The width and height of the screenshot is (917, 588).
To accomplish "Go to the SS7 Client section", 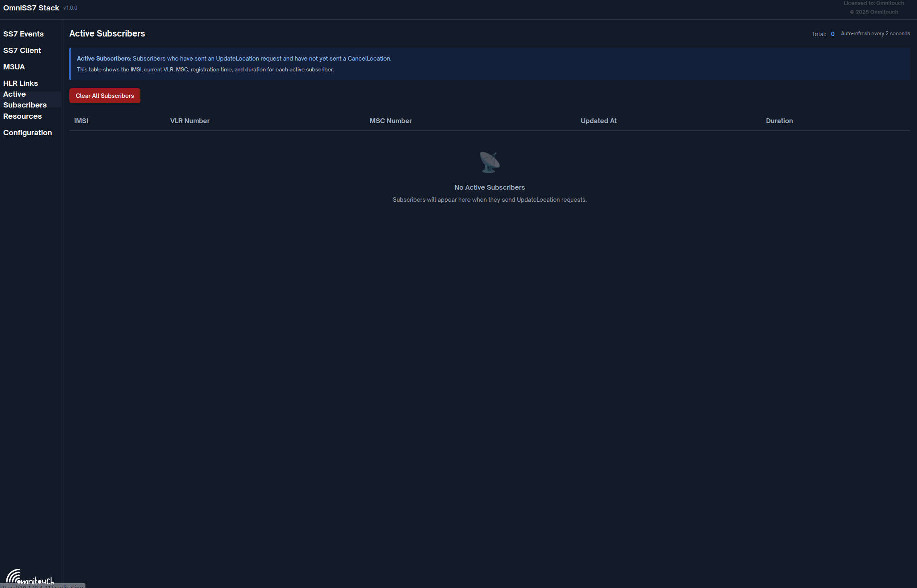I will (22, 51).
